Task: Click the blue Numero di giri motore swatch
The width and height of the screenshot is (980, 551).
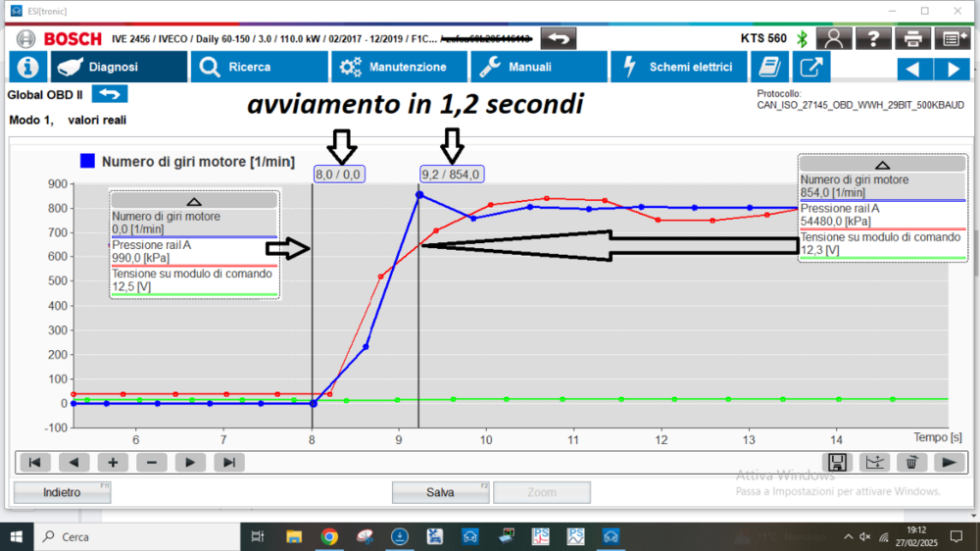Action: point(88,162)
